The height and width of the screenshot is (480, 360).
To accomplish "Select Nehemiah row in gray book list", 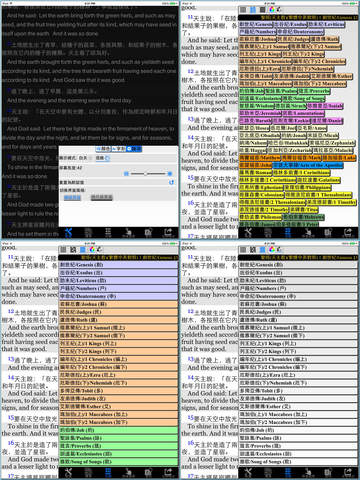I will pyautogui.click(x=298, y=383).
